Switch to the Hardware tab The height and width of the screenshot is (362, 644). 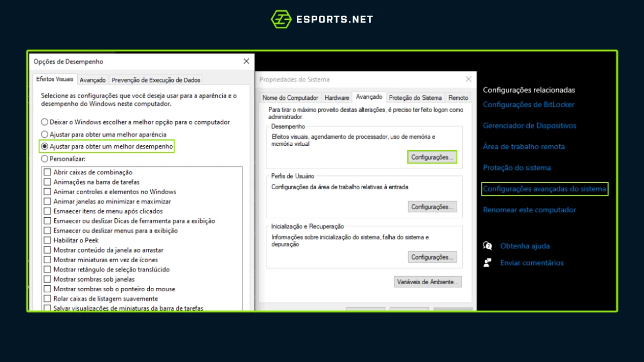click(x=336, y=98)
